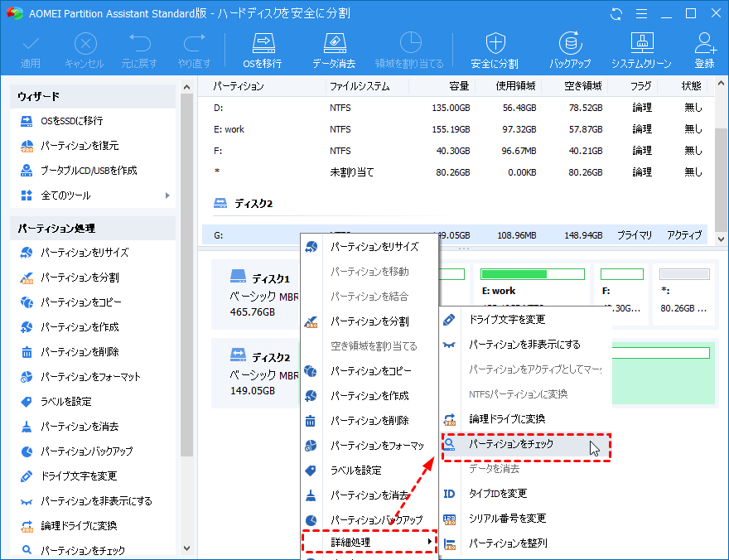
Task: Choose パーティションをフォーマット in the context menu
Action: point(369,445)
